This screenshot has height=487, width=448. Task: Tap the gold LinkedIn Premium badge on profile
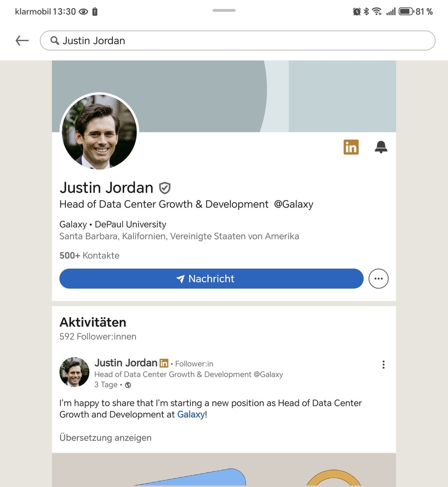351,147
